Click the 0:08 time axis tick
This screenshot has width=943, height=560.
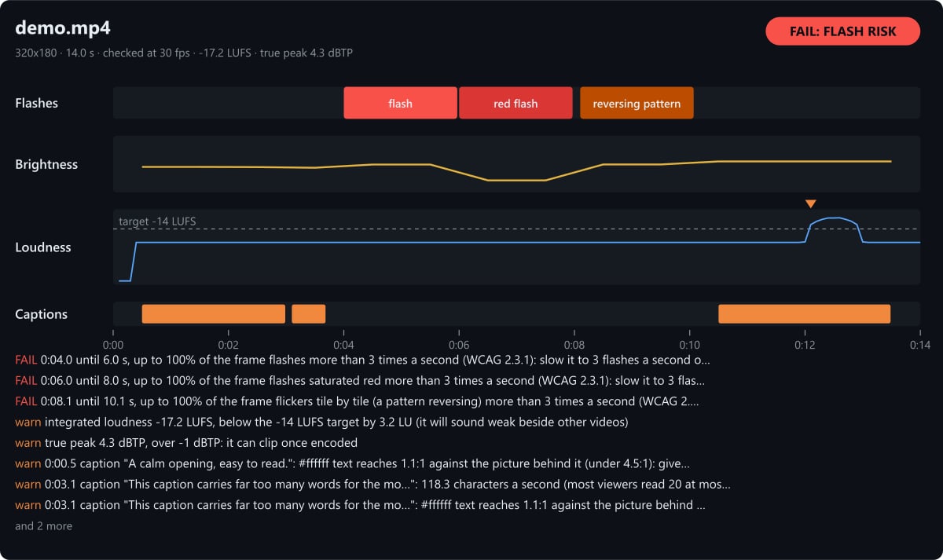coord(574,345)
